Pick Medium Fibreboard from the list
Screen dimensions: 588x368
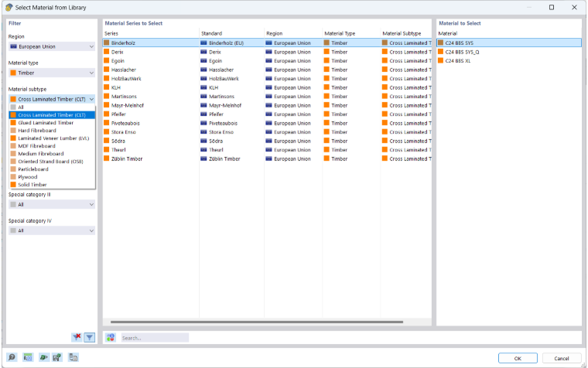pos(52,154)
